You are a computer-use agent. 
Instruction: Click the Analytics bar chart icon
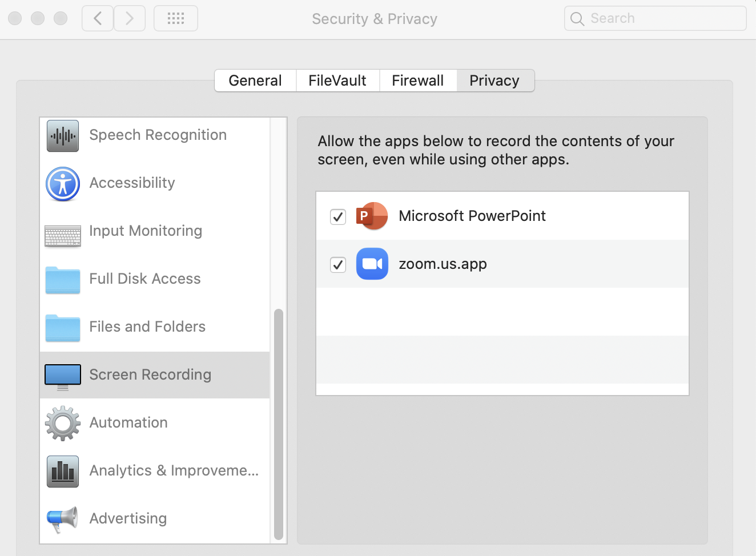63,472
